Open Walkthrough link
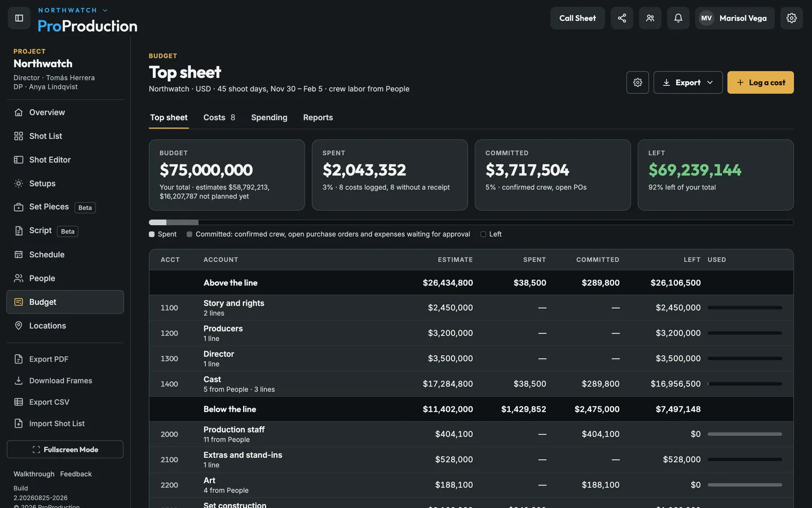The height and width of the screenshot is (508, 812). click(x=34, y=474)
